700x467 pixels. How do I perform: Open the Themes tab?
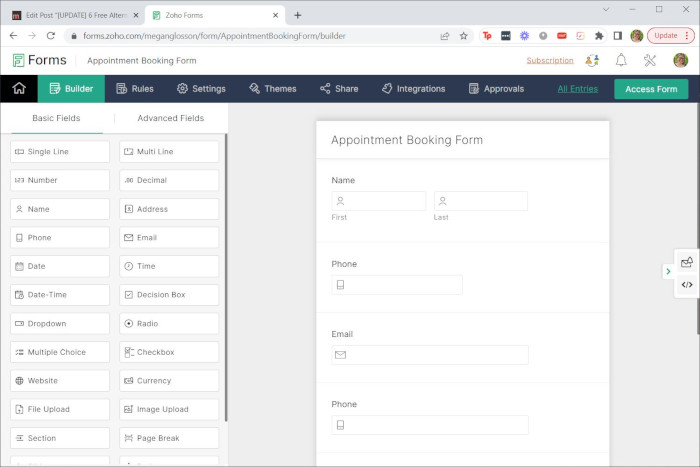point(272,88)
